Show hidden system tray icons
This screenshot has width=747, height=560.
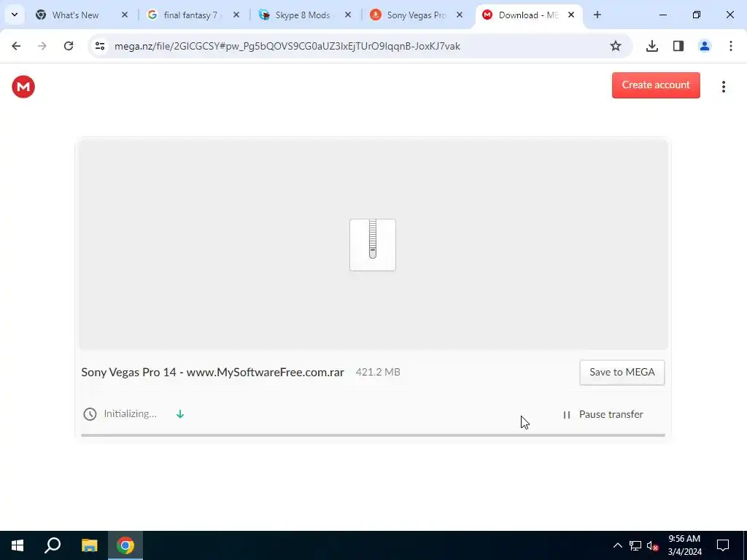(x=617, y=545)
